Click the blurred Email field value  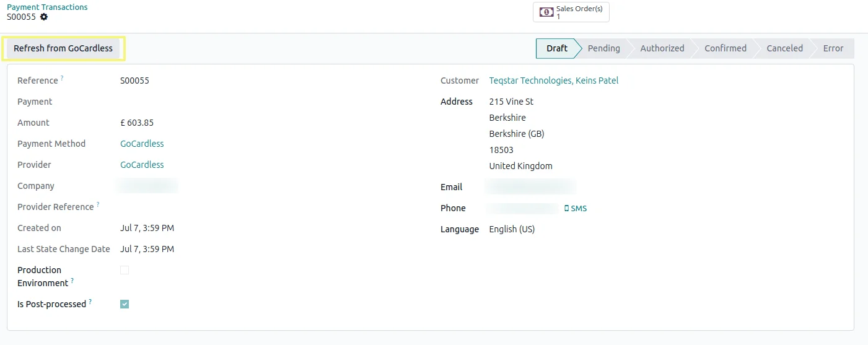point(531,187)
